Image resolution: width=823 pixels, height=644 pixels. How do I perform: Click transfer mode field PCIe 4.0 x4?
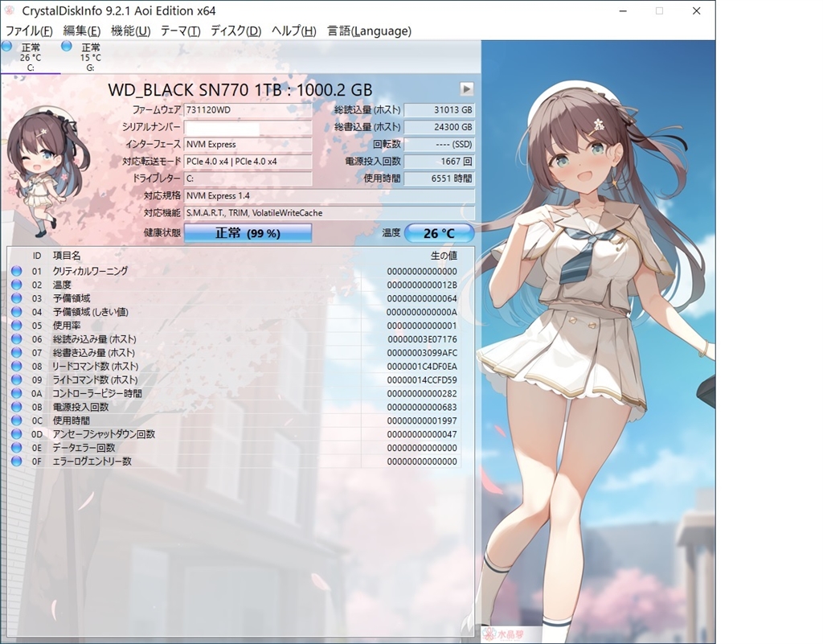pyautogui.click(x=248, y=162)
